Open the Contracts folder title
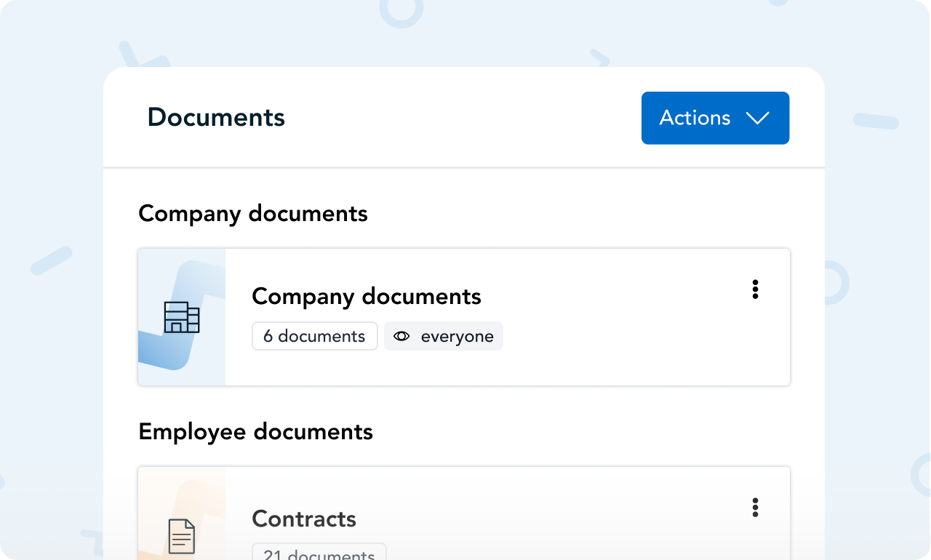 304,519
